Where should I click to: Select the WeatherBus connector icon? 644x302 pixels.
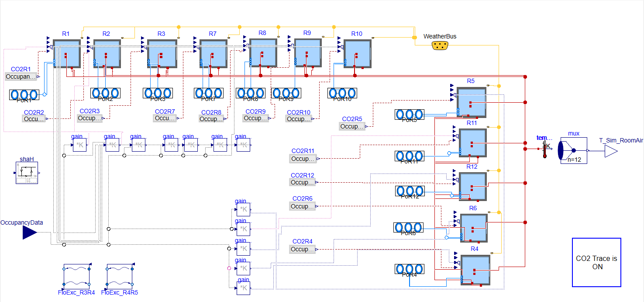click(441, 45)
